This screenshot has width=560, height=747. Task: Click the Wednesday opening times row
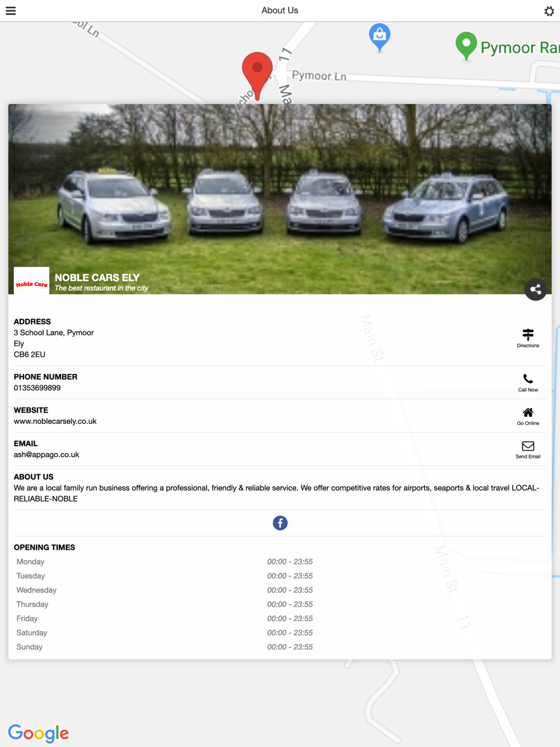(x=280, y=590)
